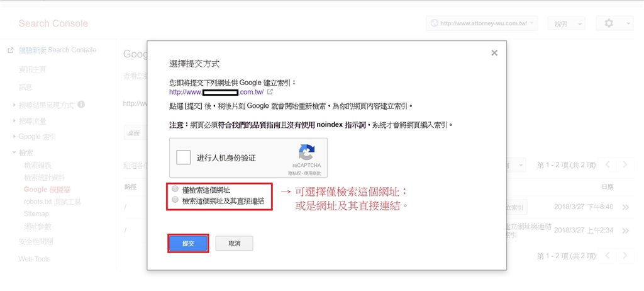Close the 選擇提交方式 dialog with the X
644x291 pixels.
point(494,53)
